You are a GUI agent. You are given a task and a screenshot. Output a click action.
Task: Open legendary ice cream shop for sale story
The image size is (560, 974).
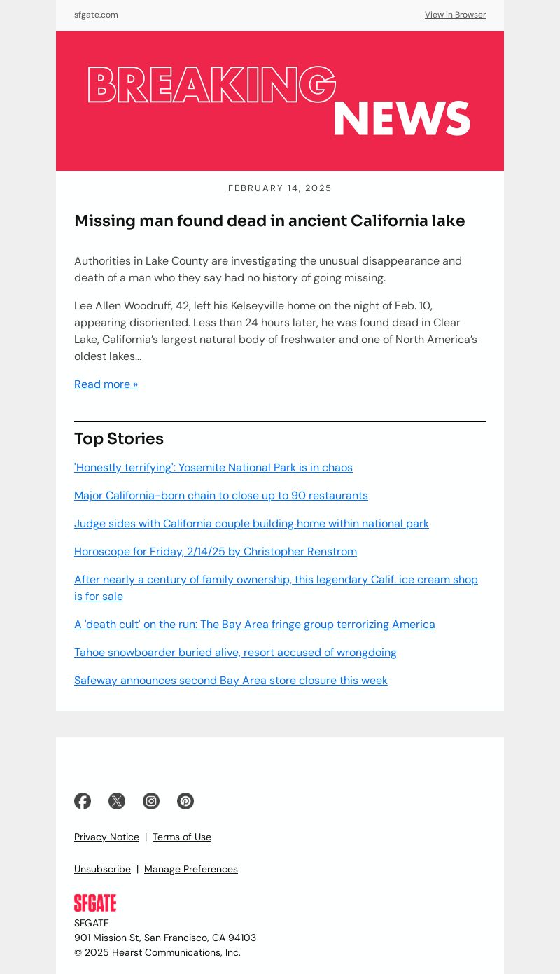coord(276,587)
